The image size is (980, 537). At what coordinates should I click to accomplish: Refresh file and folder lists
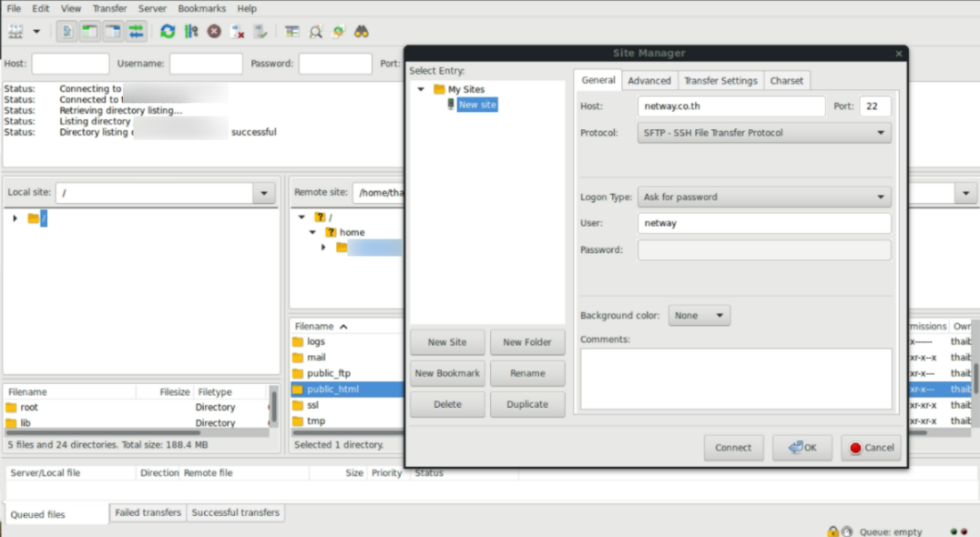[168, 31]
